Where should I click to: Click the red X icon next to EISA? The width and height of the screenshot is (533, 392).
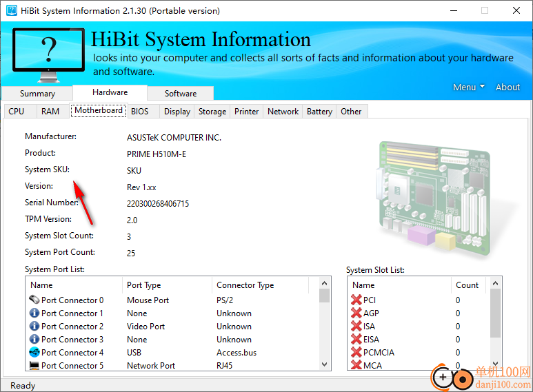coord(356,339)
